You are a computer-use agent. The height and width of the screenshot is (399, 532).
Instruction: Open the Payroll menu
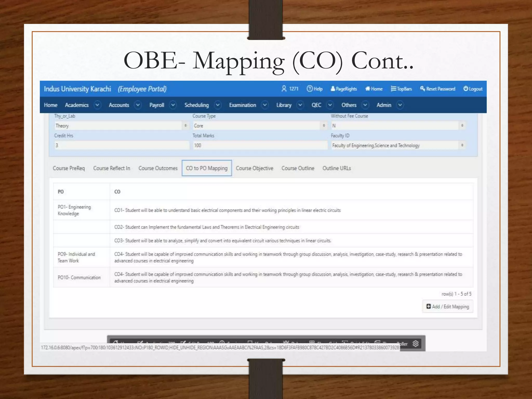pyautogui.click(x=157, y=105)
